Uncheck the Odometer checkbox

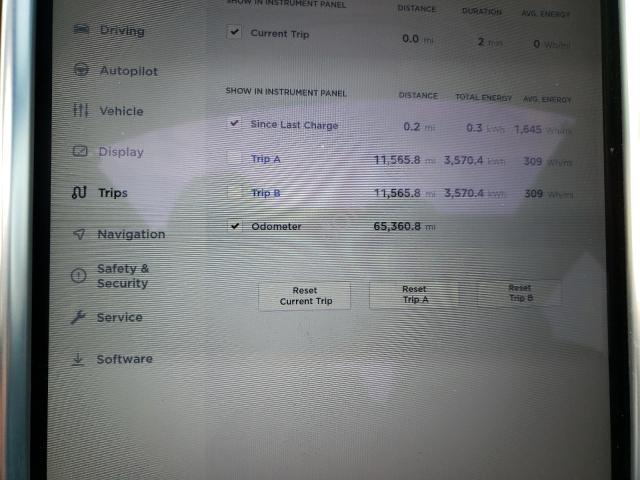(235, 225)
